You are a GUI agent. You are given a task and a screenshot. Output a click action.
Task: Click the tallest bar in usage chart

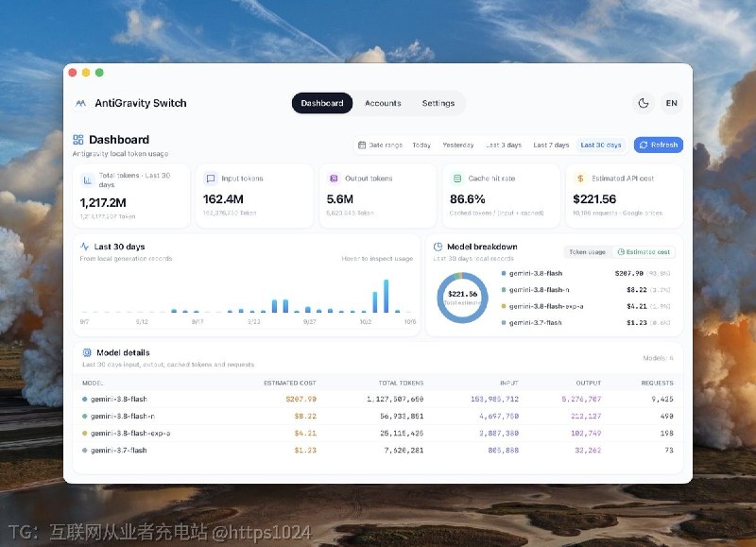387,296
